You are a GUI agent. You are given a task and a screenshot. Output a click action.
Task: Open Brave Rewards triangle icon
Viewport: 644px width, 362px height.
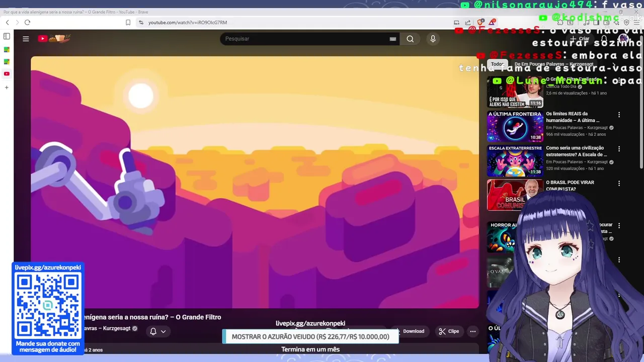492,23
